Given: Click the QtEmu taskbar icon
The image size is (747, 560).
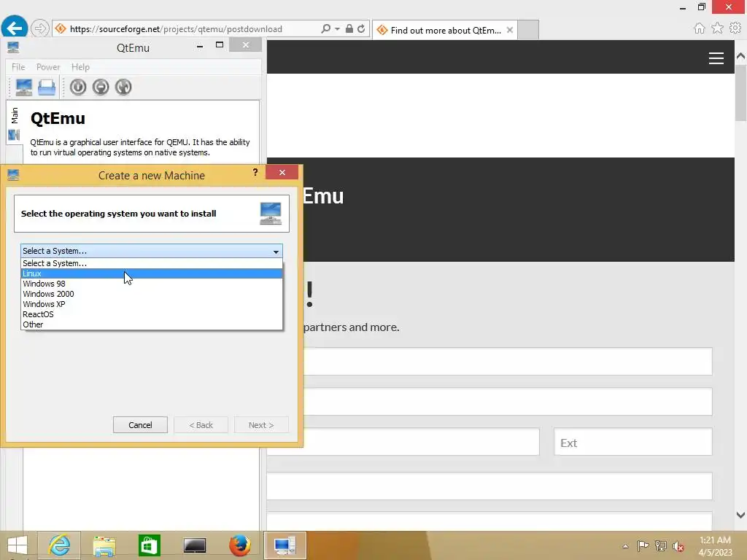Looking at the screenshot, I should 285,545.
